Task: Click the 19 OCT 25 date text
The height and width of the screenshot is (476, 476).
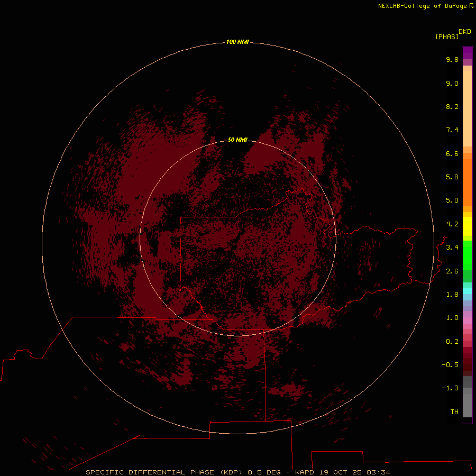Action: pyautogui.click(x=340, y=472)
